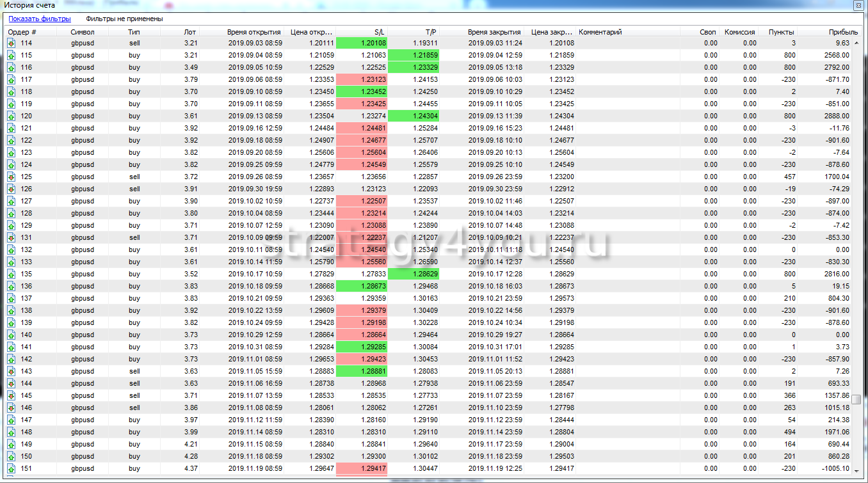Click the buy icon next to order 135
Screen dimensions: 868x483
[11, 274]
